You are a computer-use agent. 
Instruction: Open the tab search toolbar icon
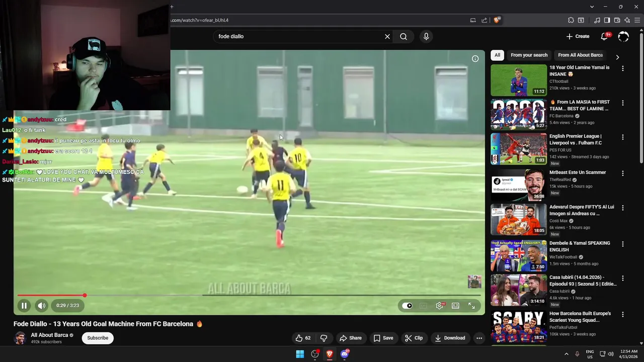581,20
